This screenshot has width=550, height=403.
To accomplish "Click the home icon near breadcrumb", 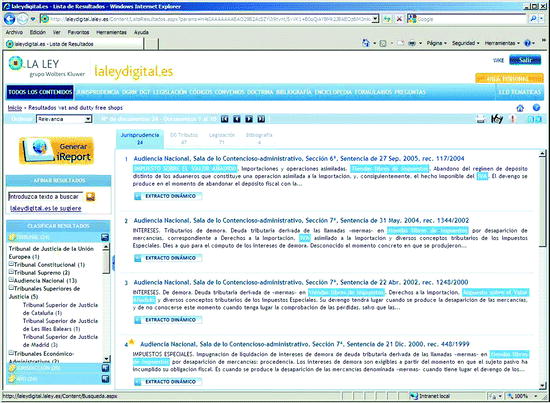I will point(520,108).
